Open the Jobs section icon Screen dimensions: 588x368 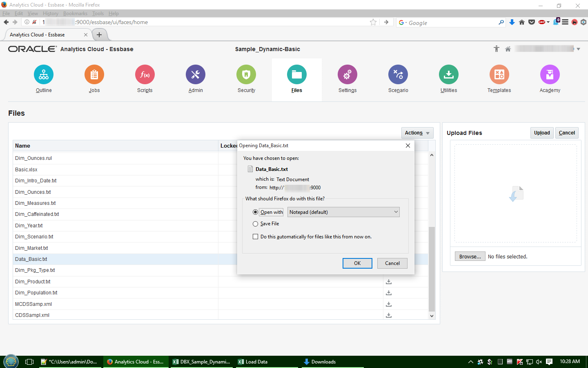click(94, 74)
